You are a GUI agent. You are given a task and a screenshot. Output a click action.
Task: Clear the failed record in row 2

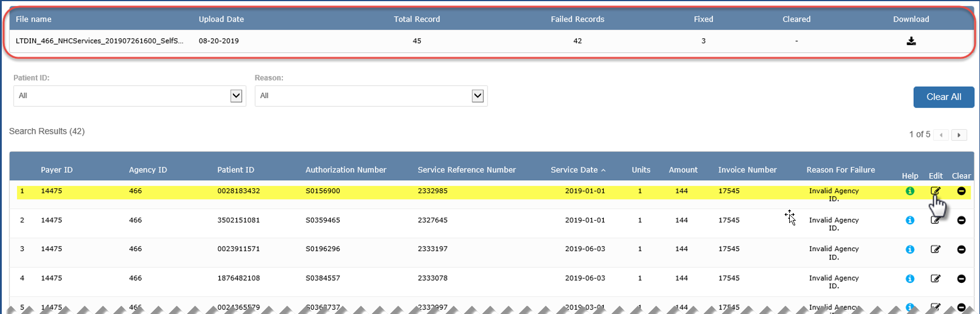[961, 220]
